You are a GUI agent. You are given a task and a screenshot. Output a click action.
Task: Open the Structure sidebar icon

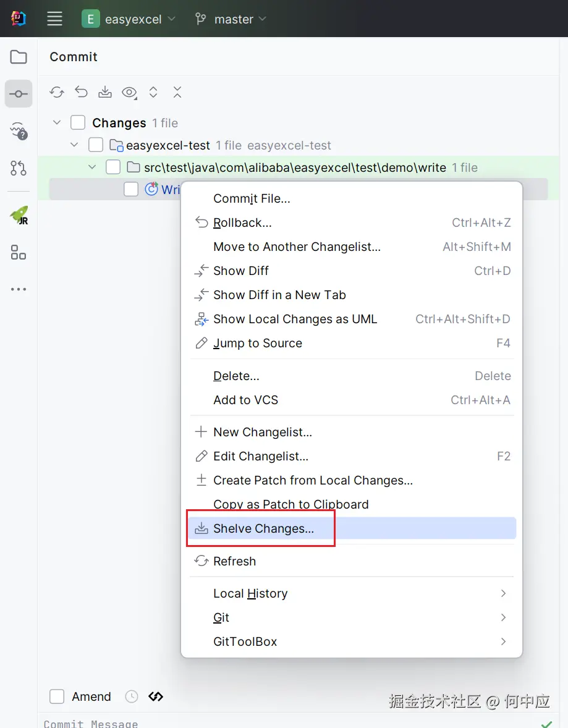(19, 253)
